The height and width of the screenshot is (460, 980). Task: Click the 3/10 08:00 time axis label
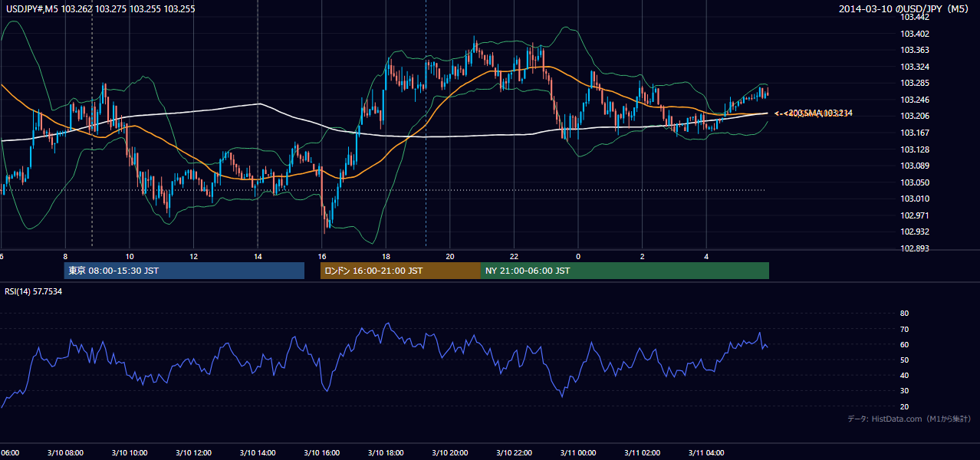pos(65,453)
